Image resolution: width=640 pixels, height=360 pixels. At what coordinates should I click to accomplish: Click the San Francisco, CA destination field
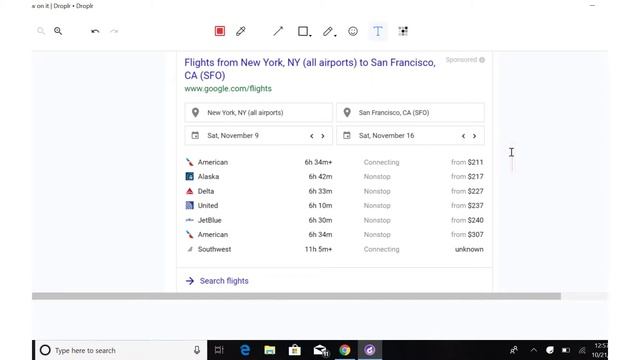[x=410, y=113]
